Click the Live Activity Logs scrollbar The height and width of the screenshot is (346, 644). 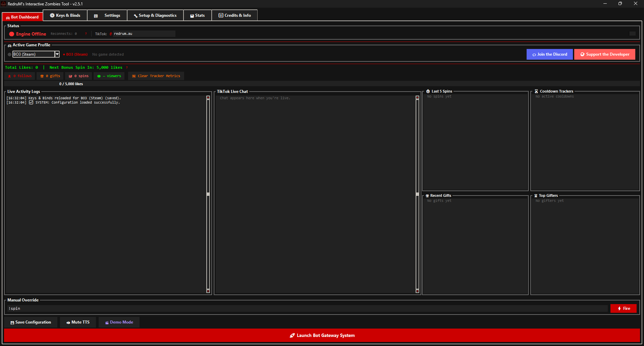coord(208,194)
